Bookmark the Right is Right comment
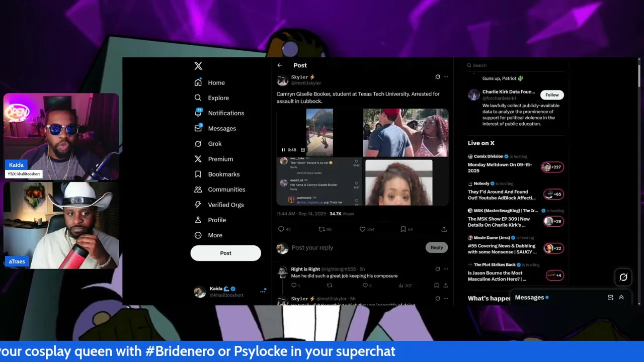This screenshot has height=362, width=644. (436, 286)
